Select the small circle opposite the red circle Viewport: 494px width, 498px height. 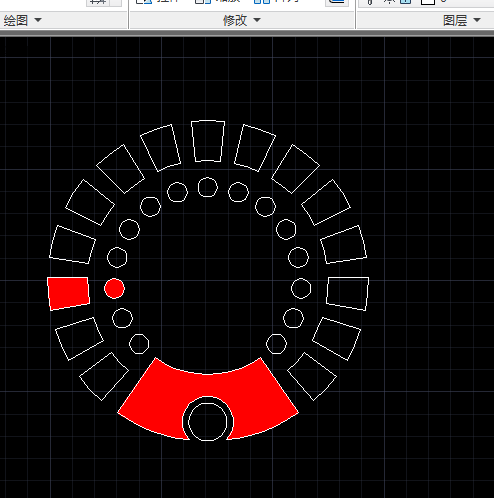(301, 288)
